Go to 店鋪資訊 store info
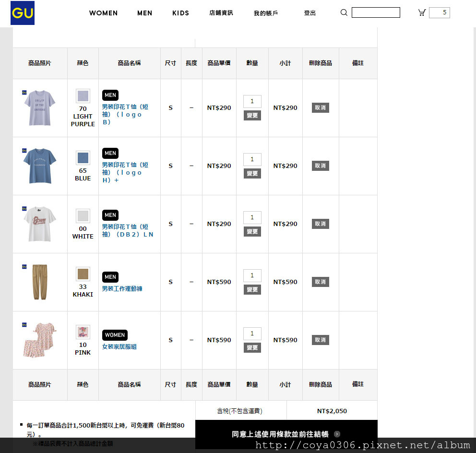The image size is (476, 453). [221, 13]
